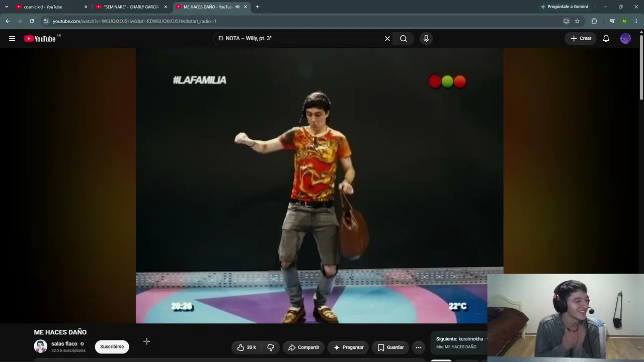Go forward in browser history

click(20, 21)
